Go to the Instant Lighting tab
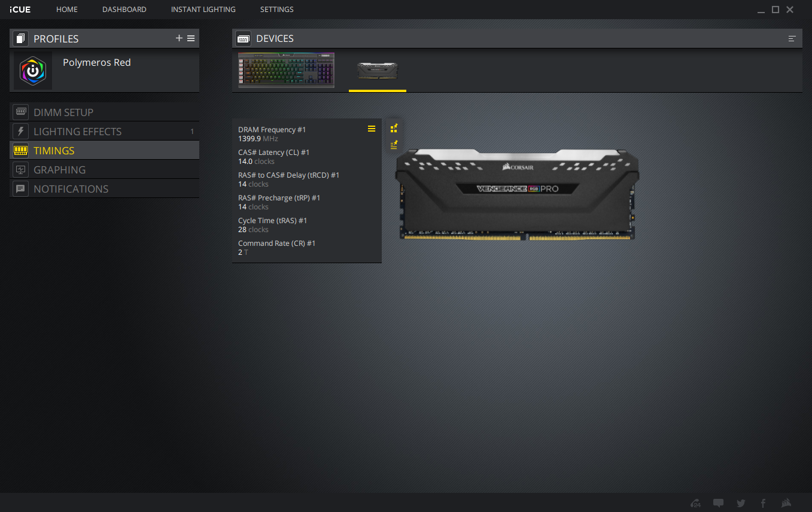This screenshot has width=812, height=512. (203, 10)
